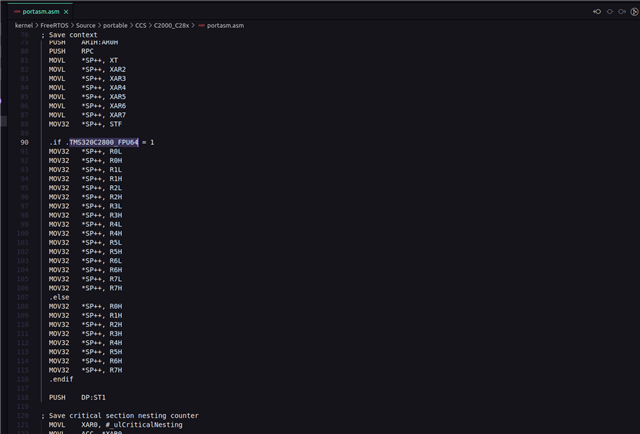640x434 pixels.
Task: Click the file icon on the portasm.asm tab
Action: pos(17,11)
